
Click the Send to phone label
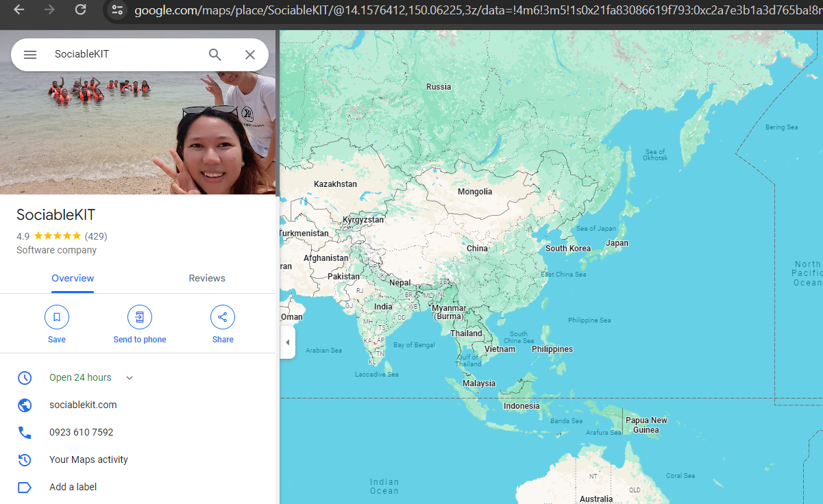pyautogui.click(x=140, y=340)
